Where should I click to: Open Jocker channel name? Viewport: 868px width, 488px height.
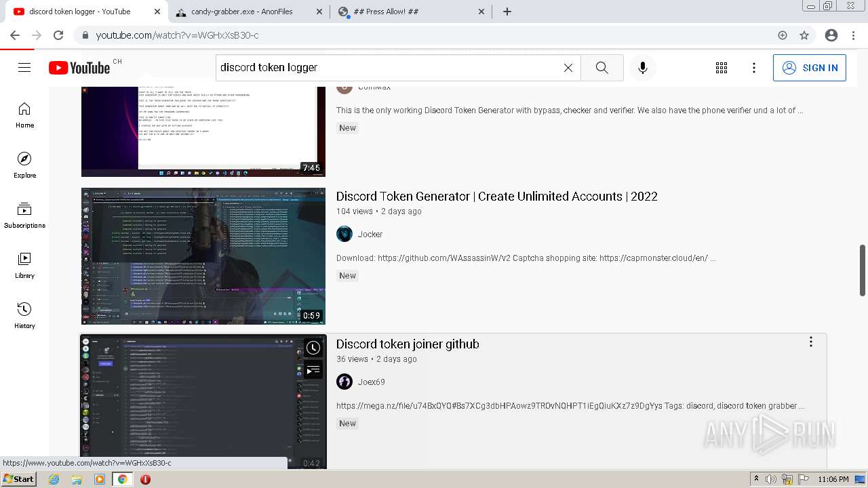click(370, 235)
